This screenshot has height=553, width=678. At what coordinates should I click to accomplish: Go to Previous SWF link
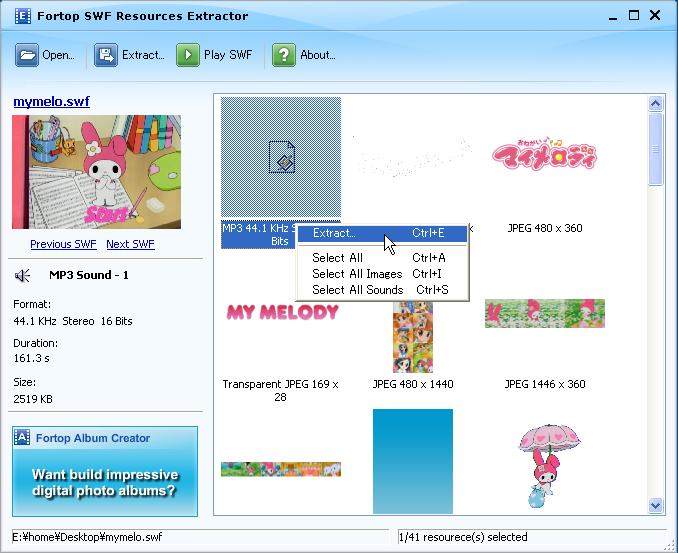tap(63, 244)
